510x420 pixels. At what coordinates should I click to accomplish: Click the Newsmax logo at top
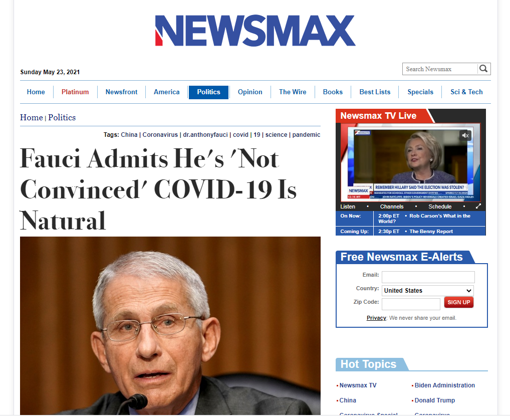click(x=256, y=30)
